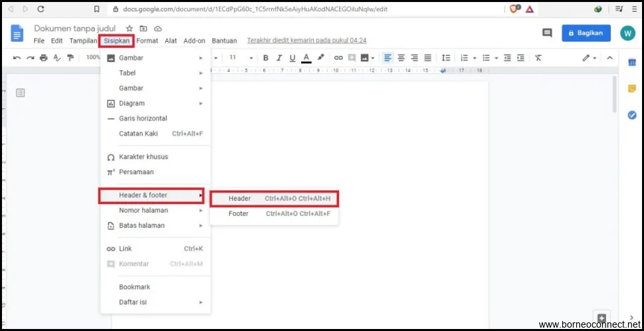This screenshot has height=331, width=644.
Task: Choose Garis horizontal
Action: (156, 119)
